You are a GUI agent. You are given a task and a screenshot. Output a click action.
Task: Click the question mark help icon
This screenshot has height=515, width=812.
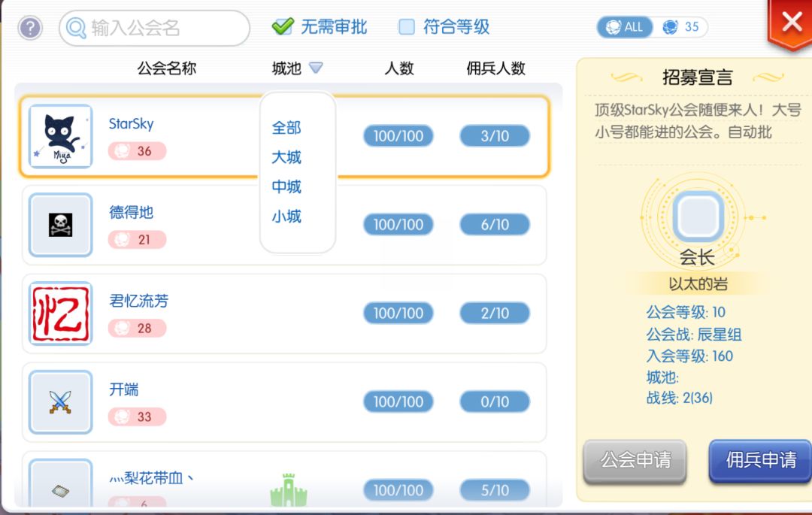click(30, 29)
